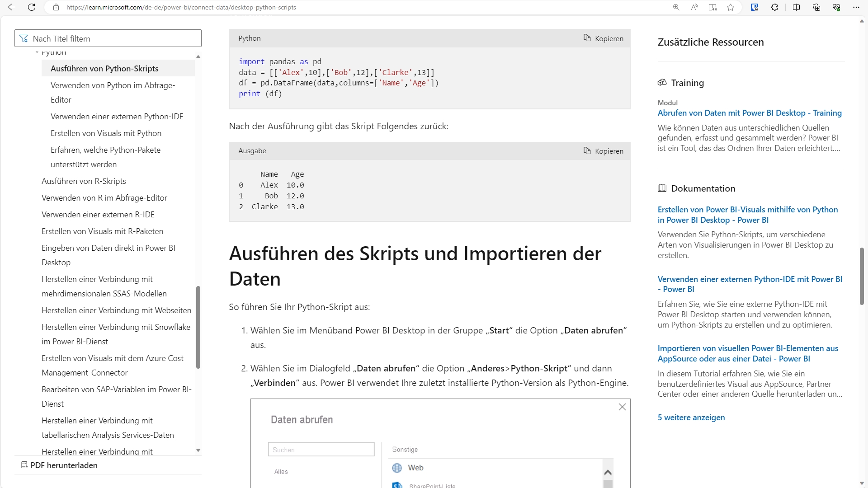Copy the Ausgabe output block

tap(604, 151)
